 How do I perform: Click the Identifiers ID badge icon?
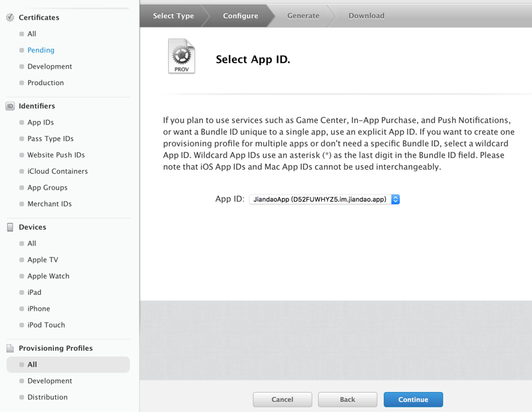coord(10,106)
